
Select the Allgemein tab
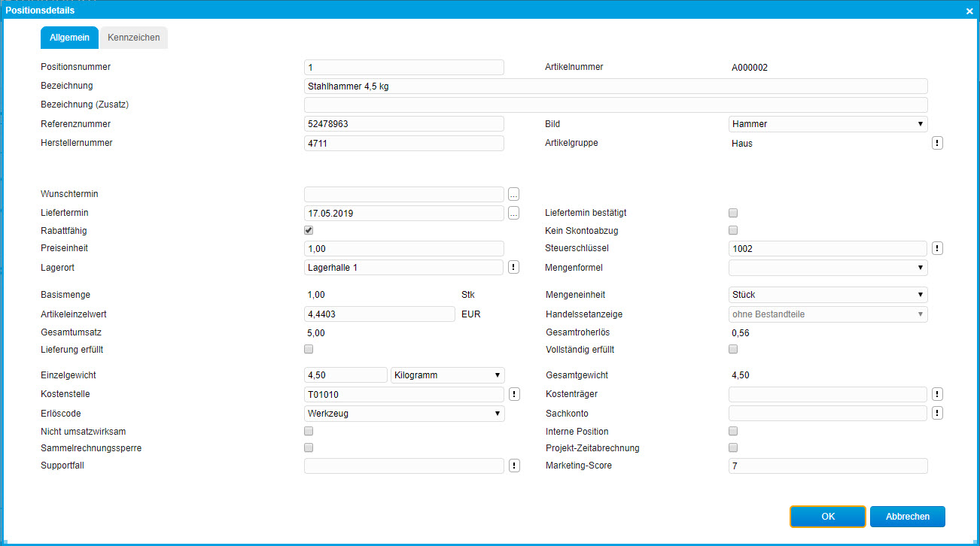pyautogui.click(x=69, y=38)
